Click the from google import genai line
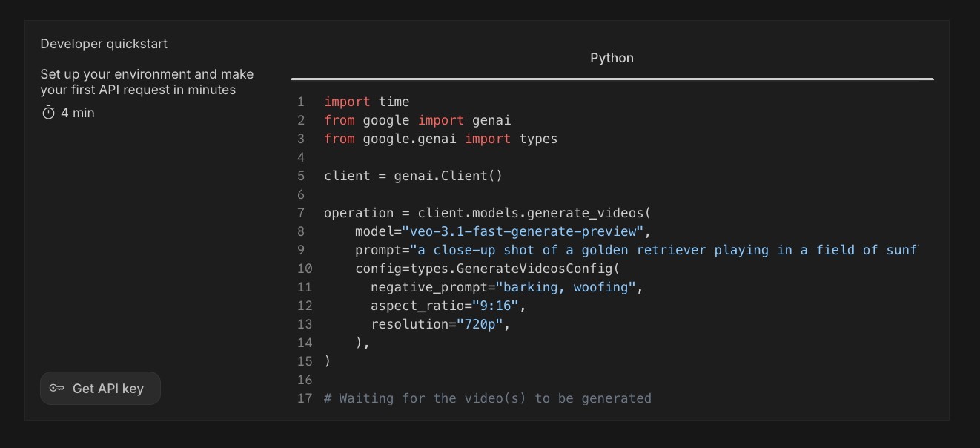Viewport: 980px width, 448px height. click(417, 120)
